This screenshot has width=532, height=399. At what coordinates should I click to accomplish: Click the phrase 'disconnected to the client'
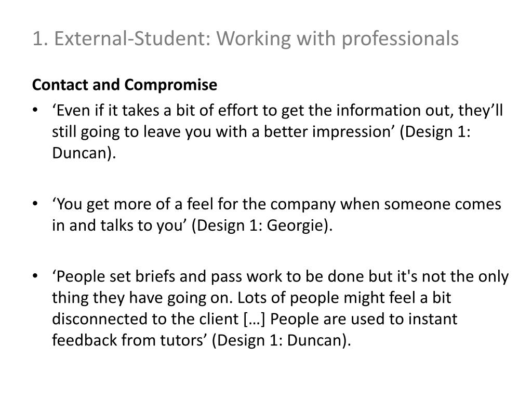(145, 319)
